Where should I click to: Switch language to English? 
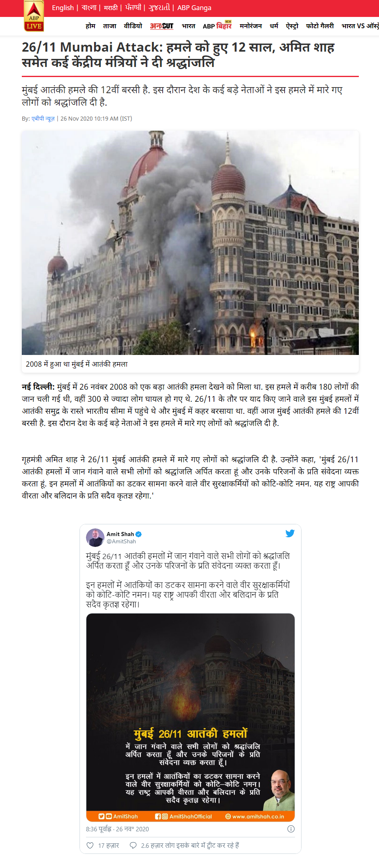[63, 8]
